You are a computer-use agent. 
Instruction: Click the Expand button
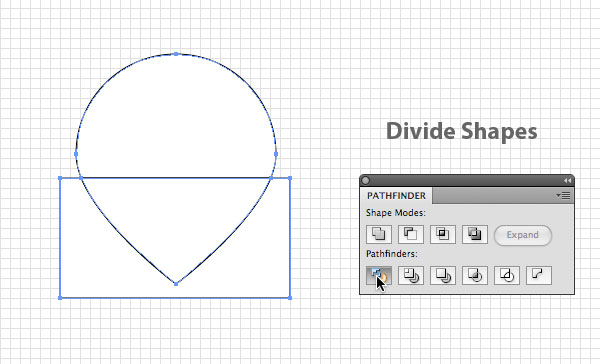(x=523, y=235)
